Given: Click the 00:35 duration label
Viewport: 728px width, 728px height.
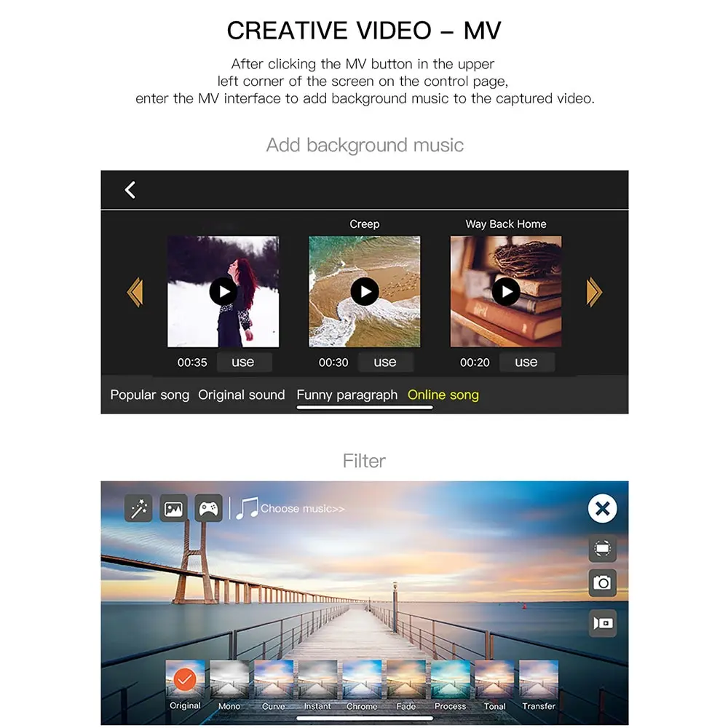Looking at the screenshot, I should (192, 363).
